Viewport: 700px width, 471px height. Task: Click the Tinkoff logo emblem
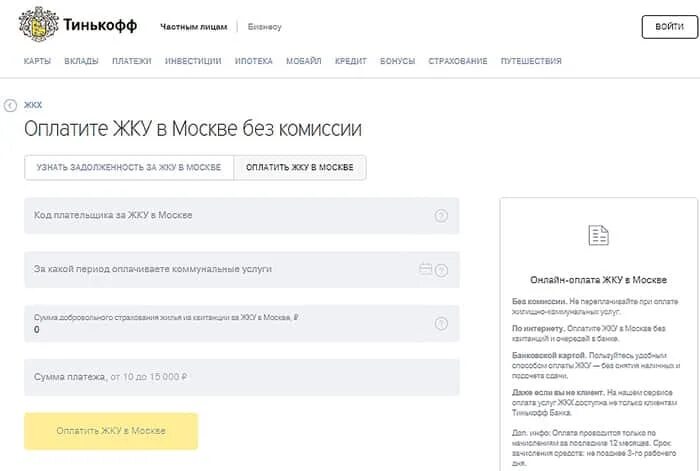point(38,25)
